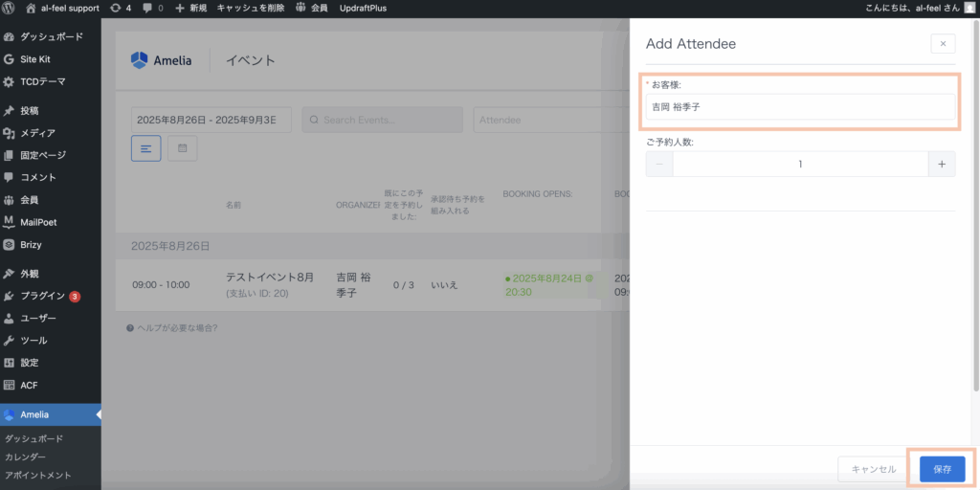The image size is (980, 490).
Task: Open アポイントメント under Amelia submenu
Action: (x=38, y=475)
